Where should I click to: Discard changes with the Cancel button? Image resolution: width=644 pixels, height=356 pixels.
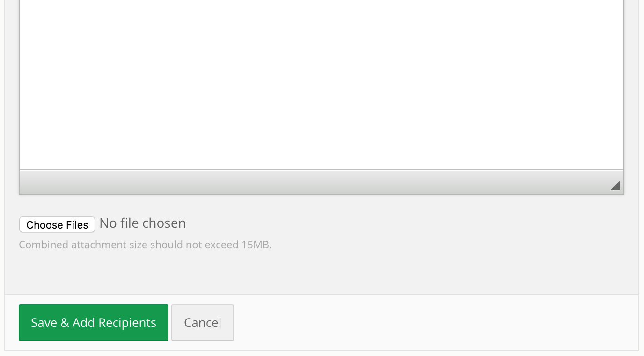203,323
